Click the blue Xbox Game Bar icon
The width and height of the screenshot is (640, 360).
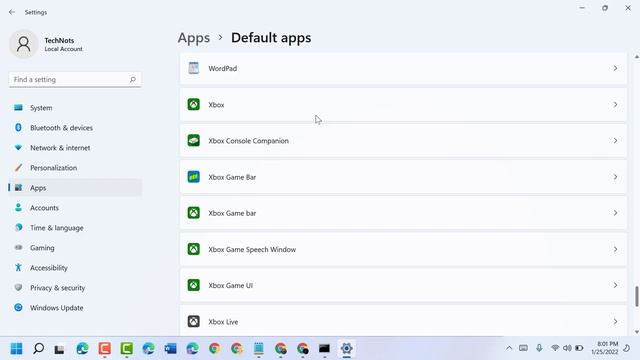coord(193,177)
